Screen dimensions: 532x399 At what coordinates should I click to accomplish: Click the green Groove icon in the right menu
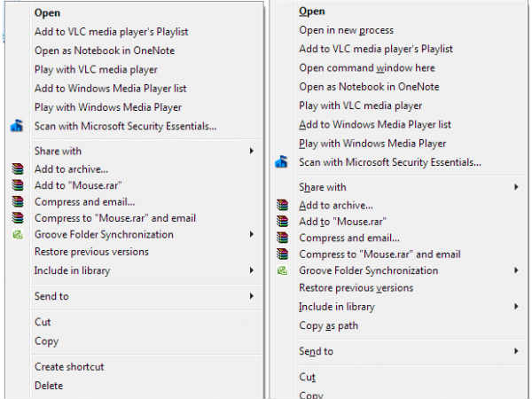point(282,270)
